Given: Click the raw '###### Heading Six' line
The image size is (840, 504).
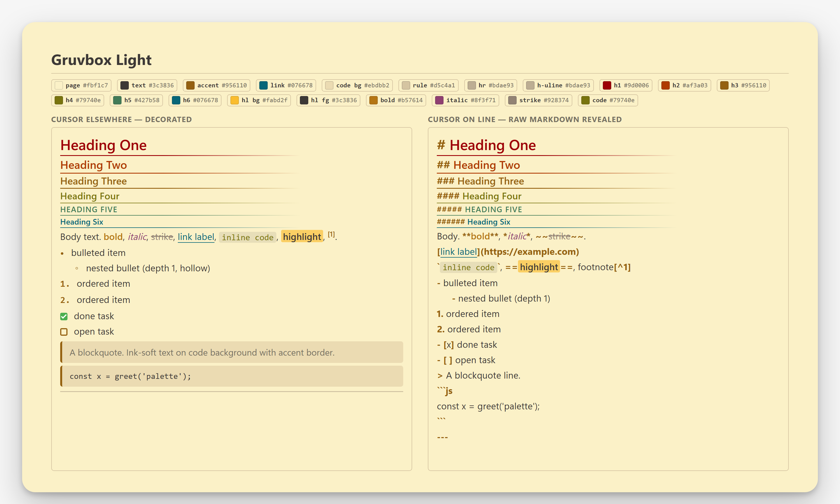Looking at the screenshot, I should click(x=474, y=222).
